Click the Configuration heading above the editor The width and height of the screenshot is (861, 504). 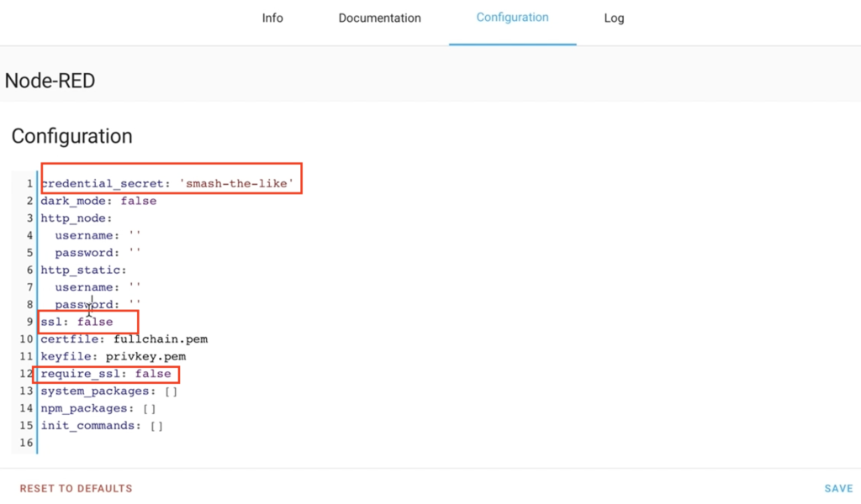pyautogui.click(x=72, y=136)
